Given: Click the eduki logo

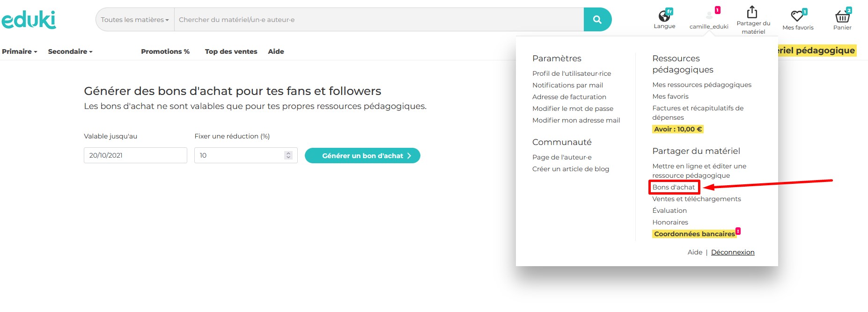Looking at the screenshot, I should click(x=29, y=20).
